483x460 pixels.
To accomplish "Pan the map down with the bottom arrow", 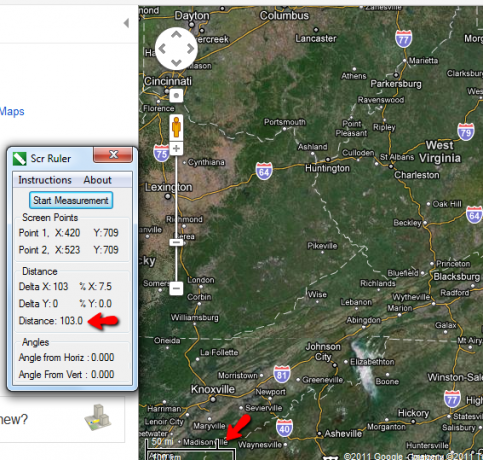I will click(x=176, y=63).
